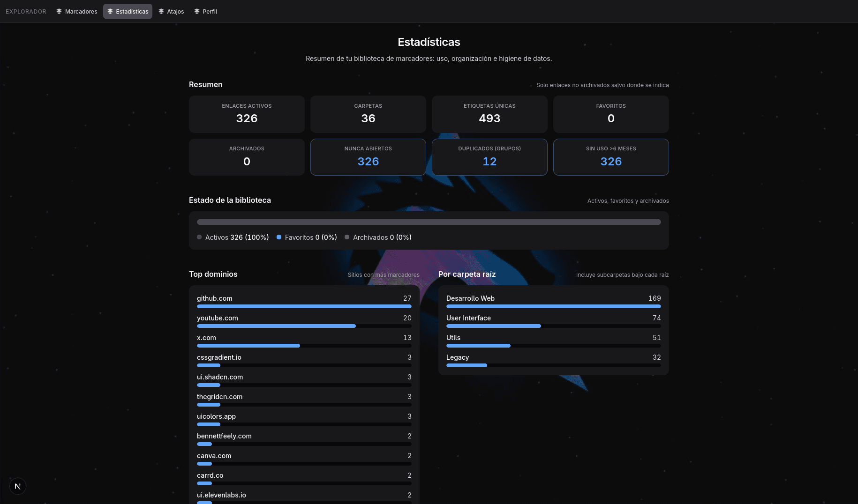Open the Nunca abiertos card
This screenshot has height=504, width=858.
(x=368, y=157)
